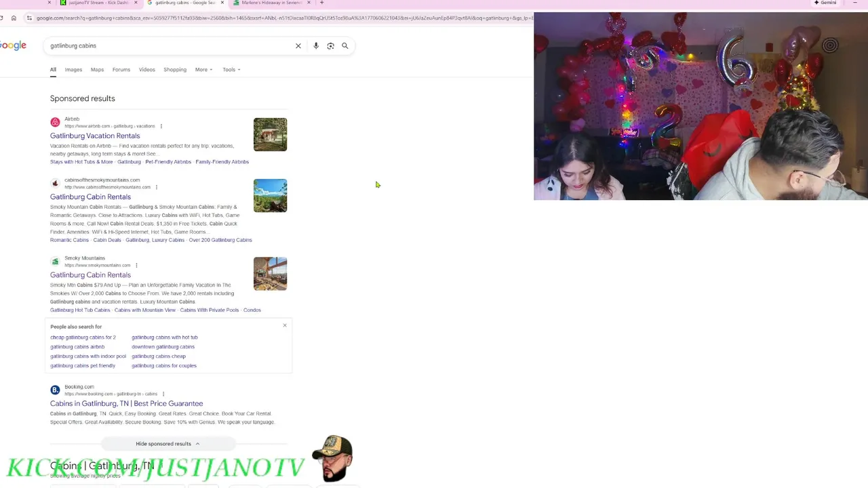This screenshot has height=488, width=868.
Task: Select the Maps results tab
Action: click(97, 70)
